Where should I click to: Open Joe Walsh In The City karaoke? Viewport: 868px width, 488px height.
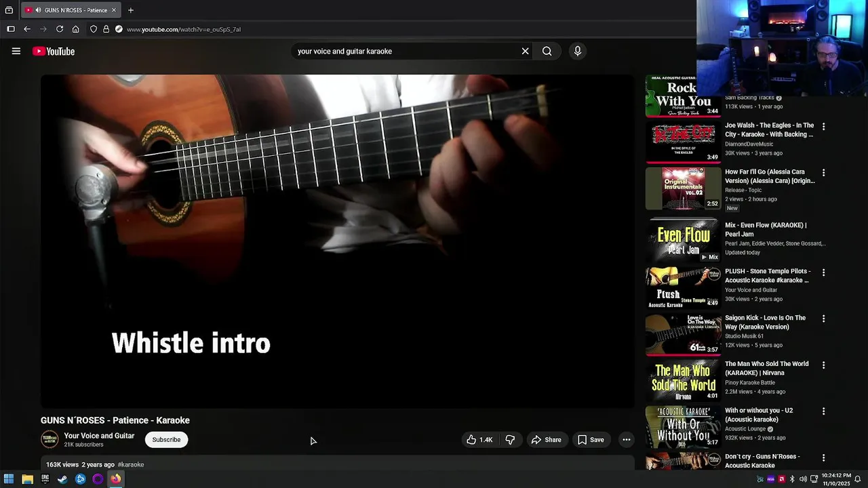pos(770,130)
